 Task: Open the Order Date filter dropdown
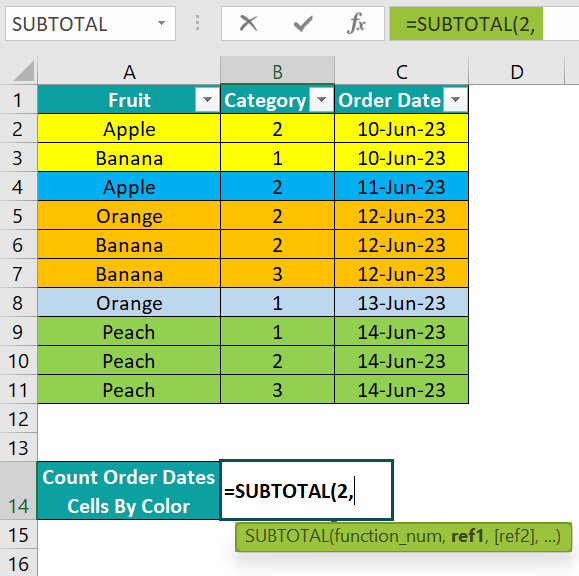(455, 100)
